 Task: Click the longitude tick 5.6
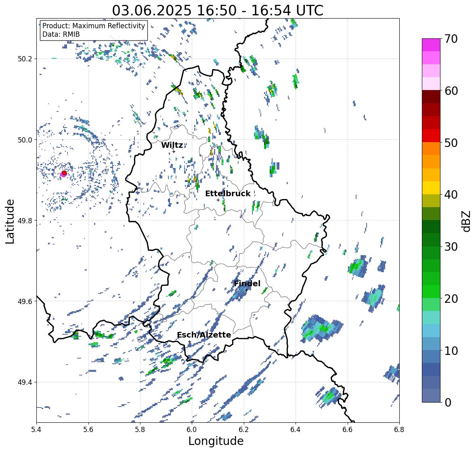(x=88, y=430)
